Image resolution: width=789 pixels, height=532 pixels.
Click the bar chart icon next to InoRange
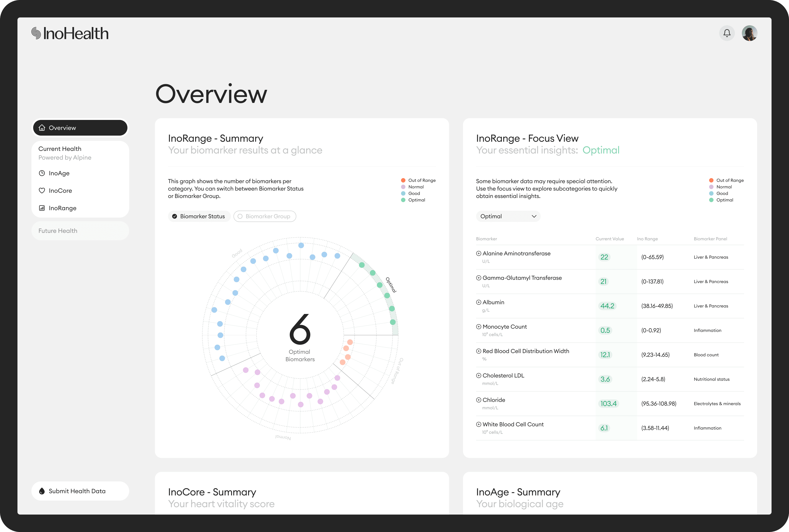[42, 208]
